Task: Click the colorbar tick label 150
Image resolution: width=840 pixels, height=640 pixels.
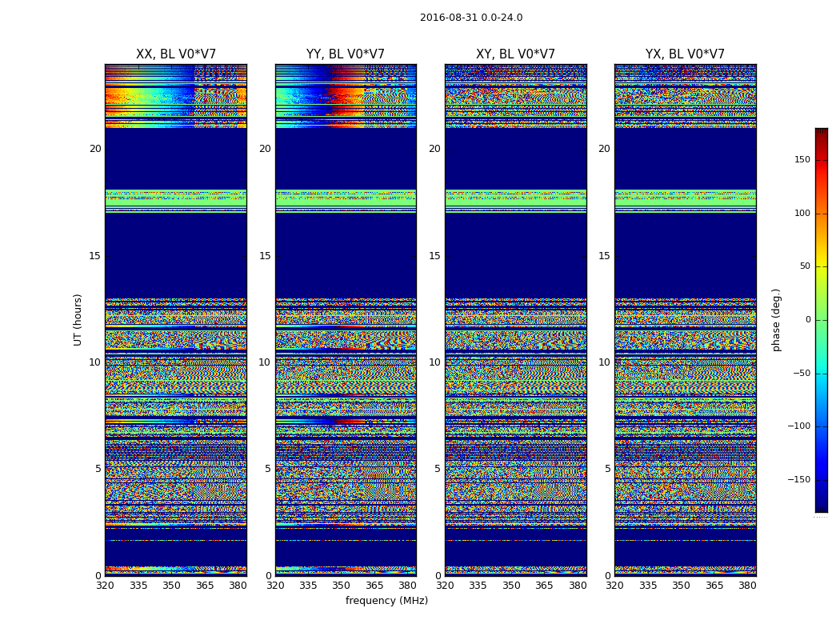Action: coord(802,159)
